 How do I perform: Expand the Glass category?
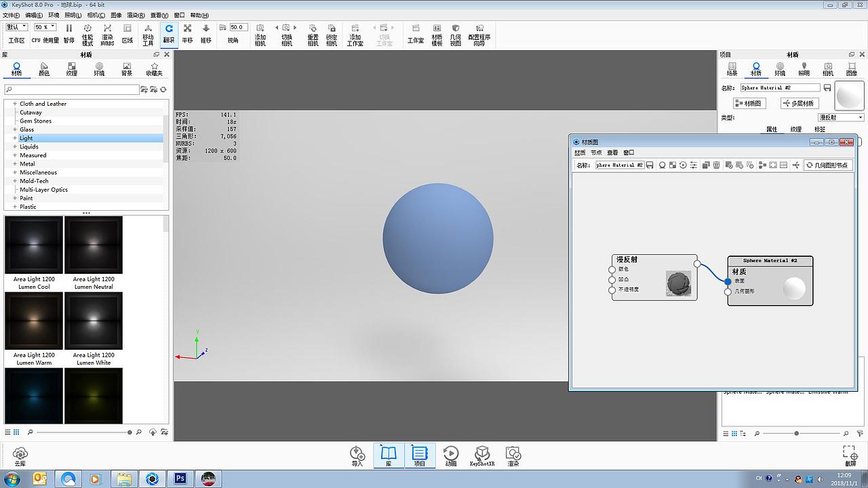[x=14, y=129]
